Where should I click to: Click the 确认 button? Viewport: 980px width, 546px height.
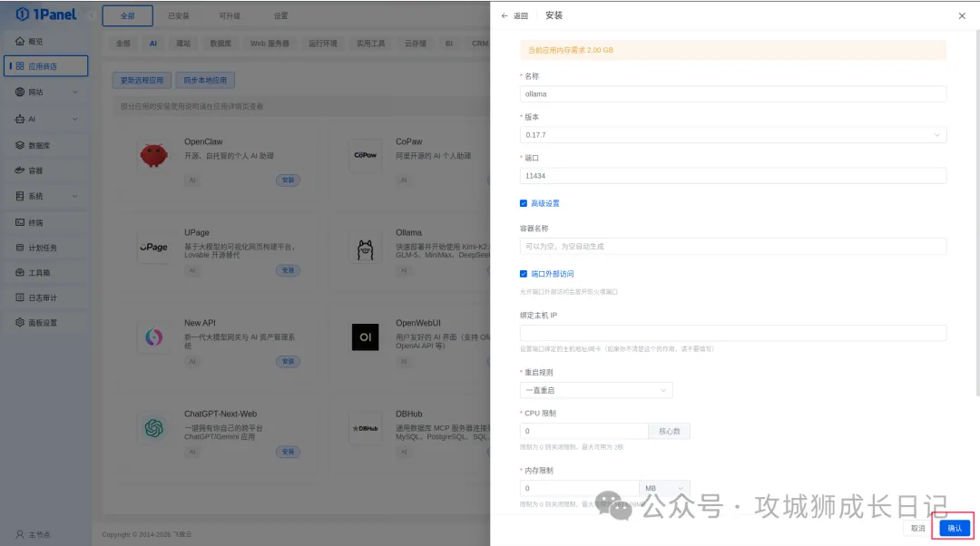coord(954,528)
